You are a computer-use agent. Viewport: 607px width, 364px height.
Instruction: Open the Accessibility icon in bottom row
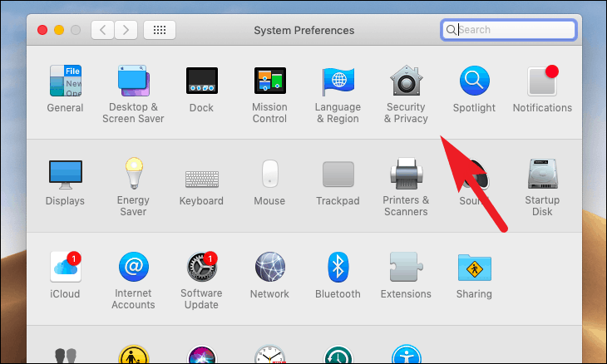tap(406, 353)
